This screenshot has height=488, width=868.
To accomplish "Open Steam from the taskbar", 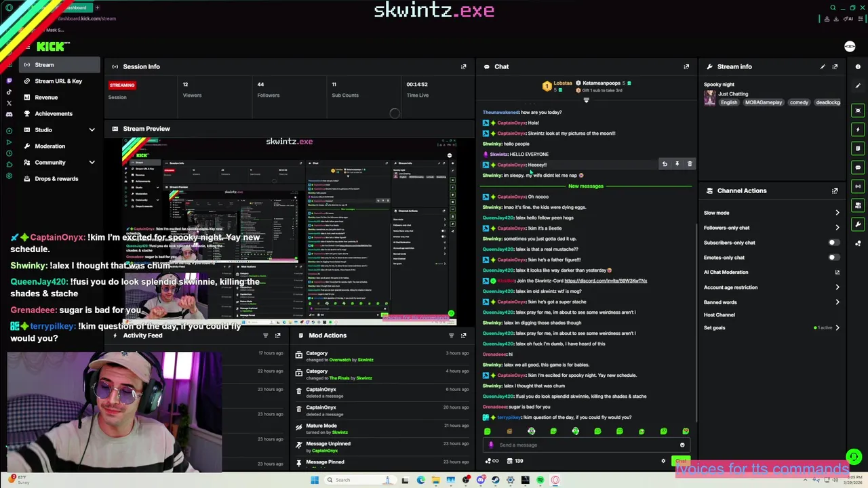I will pos(495,480).
